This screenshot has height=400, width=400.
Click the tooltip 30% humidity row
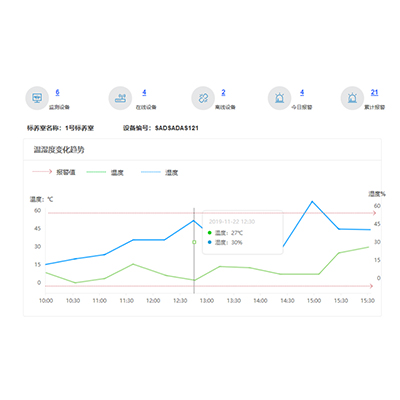point(225,242)
